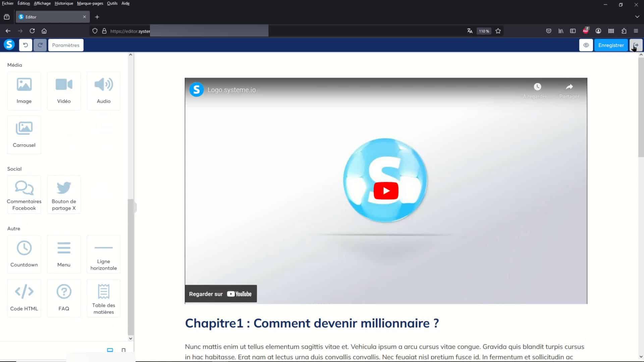
Task: Redo the last editor action
Action: (40, 45)
